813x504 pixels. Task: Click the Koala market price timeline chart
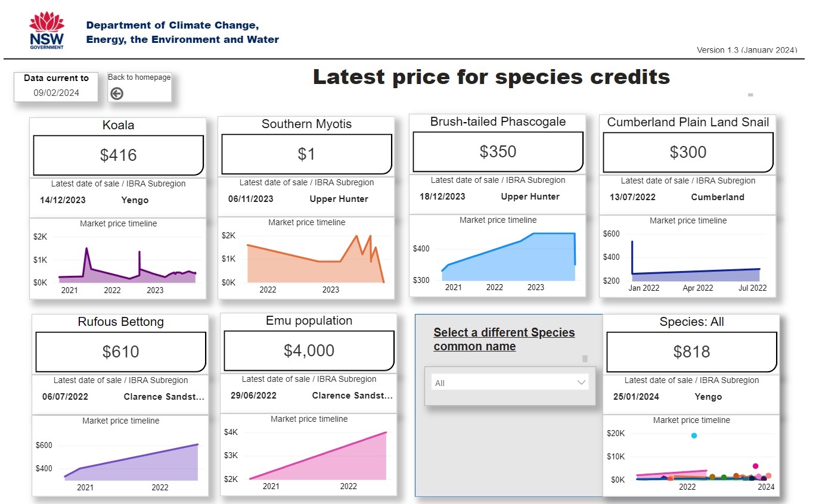pyautogui.click(x=118, y=260)
